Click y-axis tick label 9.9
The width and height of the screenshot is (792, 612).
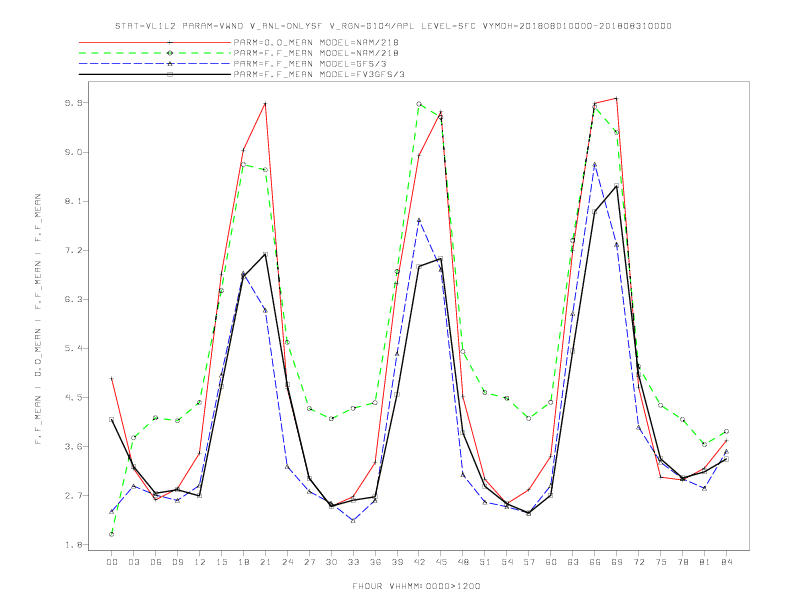(72, 103)
